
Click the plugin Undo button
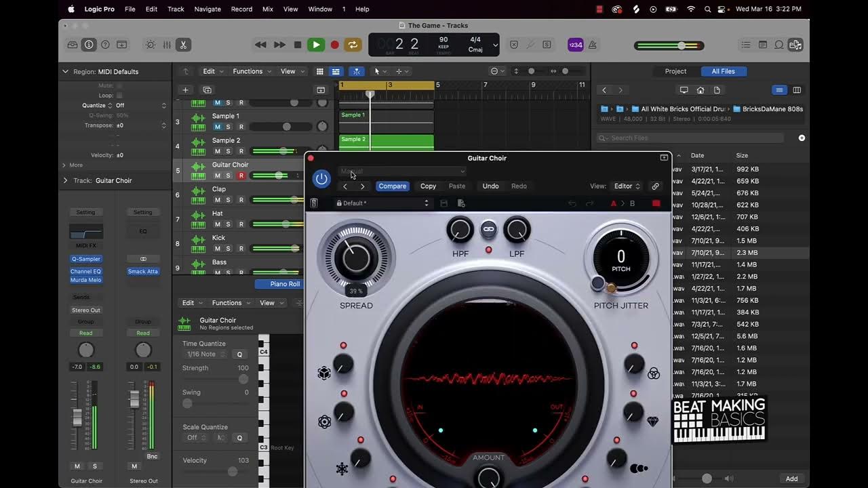(490, 186)
